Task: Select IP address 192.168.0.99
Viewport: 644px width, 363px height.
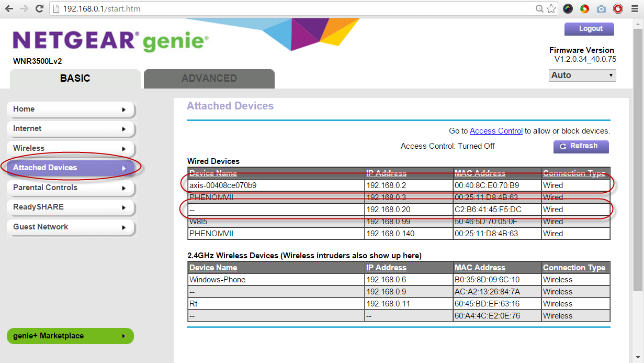Action: pos(388,222)
